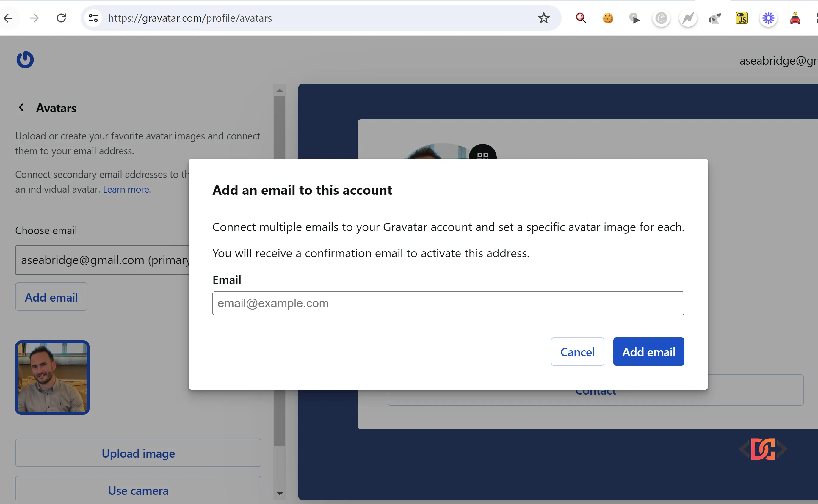
Task: Click the back navigation arrow
Action: (x=8, y=18)
